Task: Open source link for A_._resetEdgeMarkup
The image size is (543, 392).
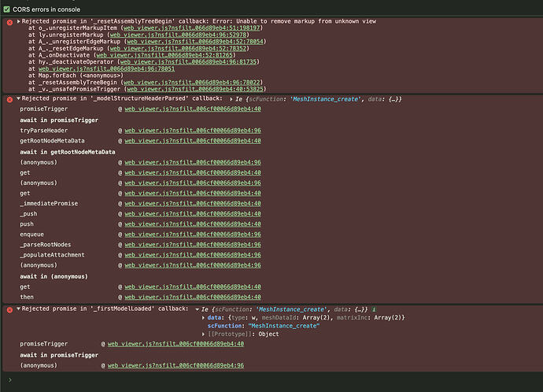Action: [x=178, y=49]
